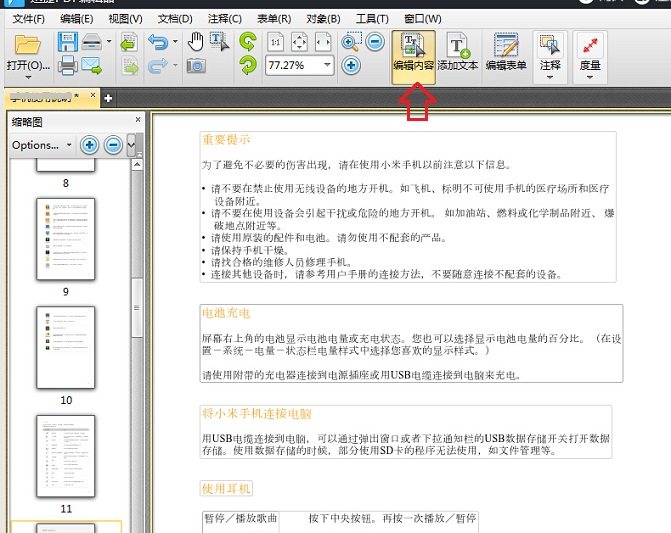Click the 重要提示 heading text
This screenshot has width=671, height=533.
pyautogui.click(x=226, y=139)
